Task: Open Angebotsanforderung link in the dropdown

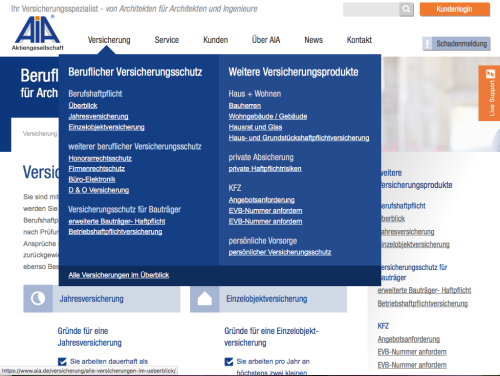Action: pyautogui.click(x=262, y=200)
